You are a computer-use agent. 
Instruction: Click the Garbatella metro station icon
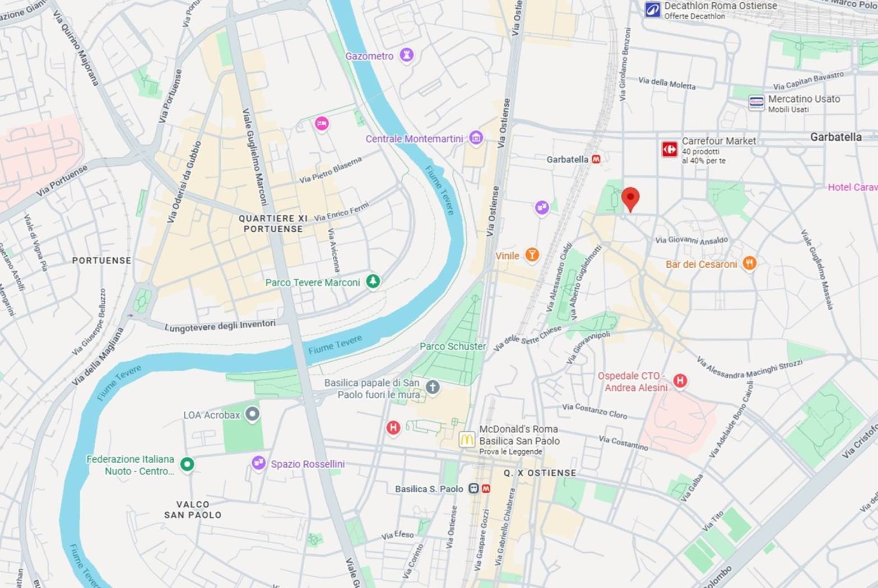point(596,159)
